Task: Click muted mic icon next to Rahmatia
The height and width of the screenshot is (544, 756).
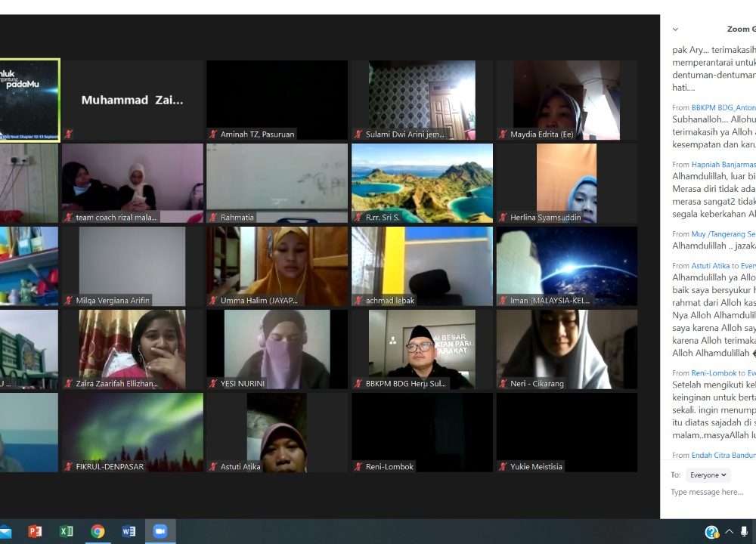Action: [x=213, y=218]
